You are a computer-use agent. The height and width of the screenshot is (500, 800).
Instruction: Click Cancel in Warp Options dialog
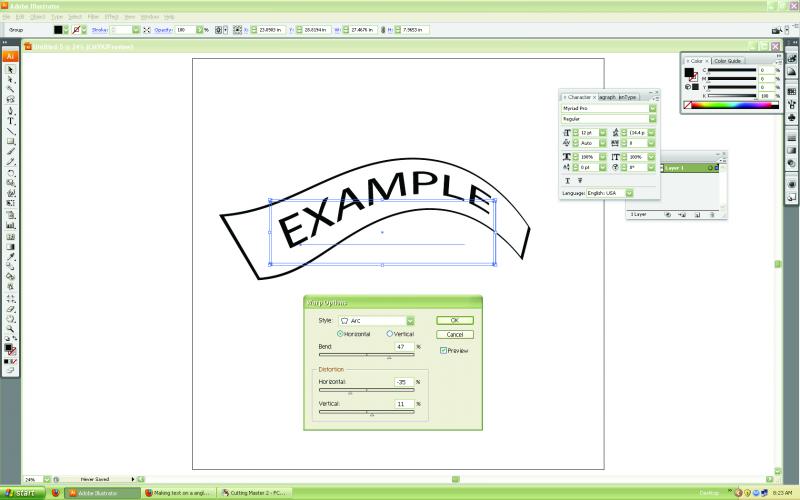coord(455,335)
